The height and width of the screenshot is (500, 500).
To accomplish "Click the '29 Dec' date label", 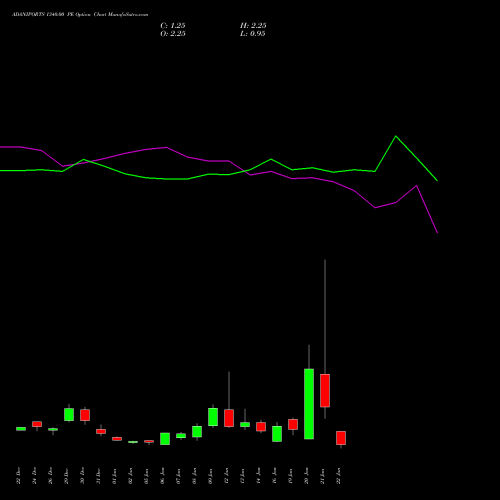I will pyautogui.click(x=67, y=476).
